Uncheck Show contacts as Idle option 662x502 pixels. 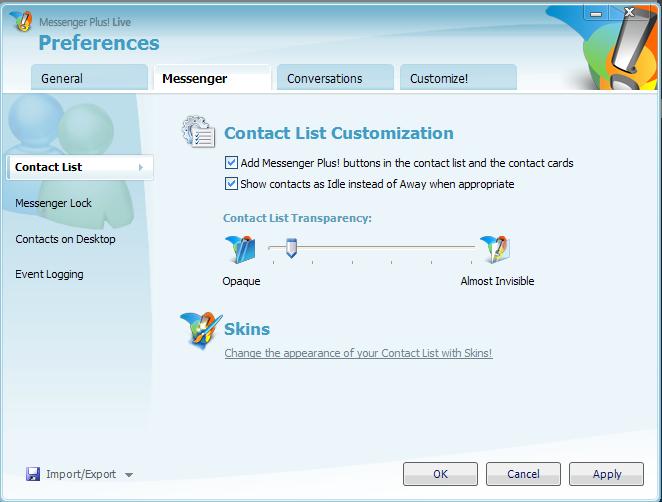click(x=232, y=184)
